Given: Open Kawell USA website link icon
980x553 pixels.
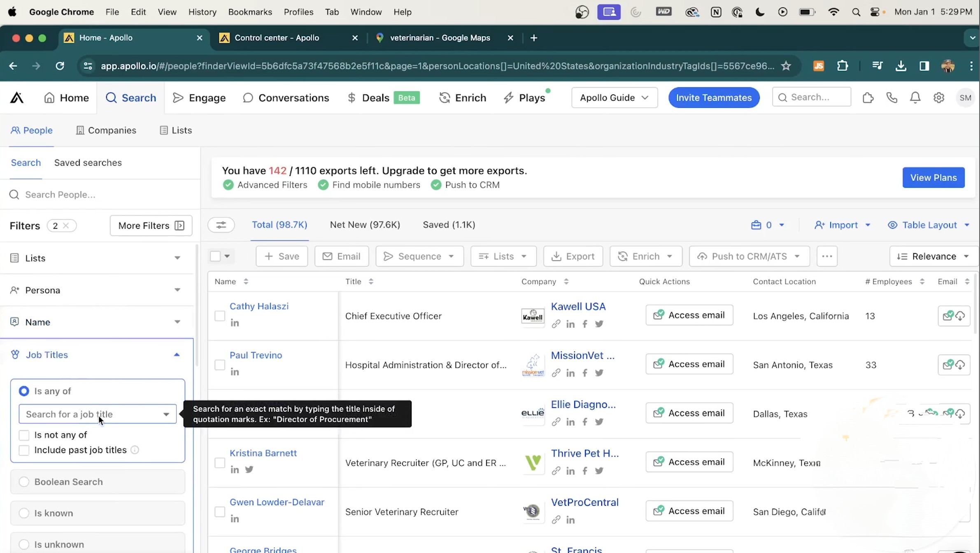Looking at the screenshot, I should point(556,324).
